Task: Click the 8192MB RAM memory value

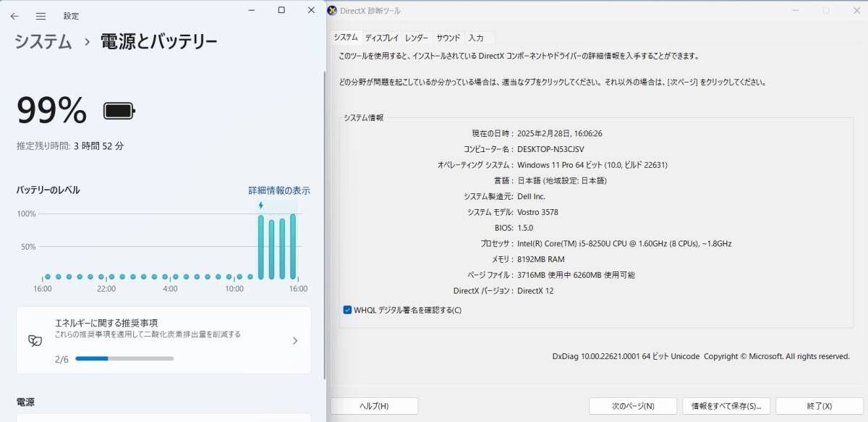Action: (541, 259)
